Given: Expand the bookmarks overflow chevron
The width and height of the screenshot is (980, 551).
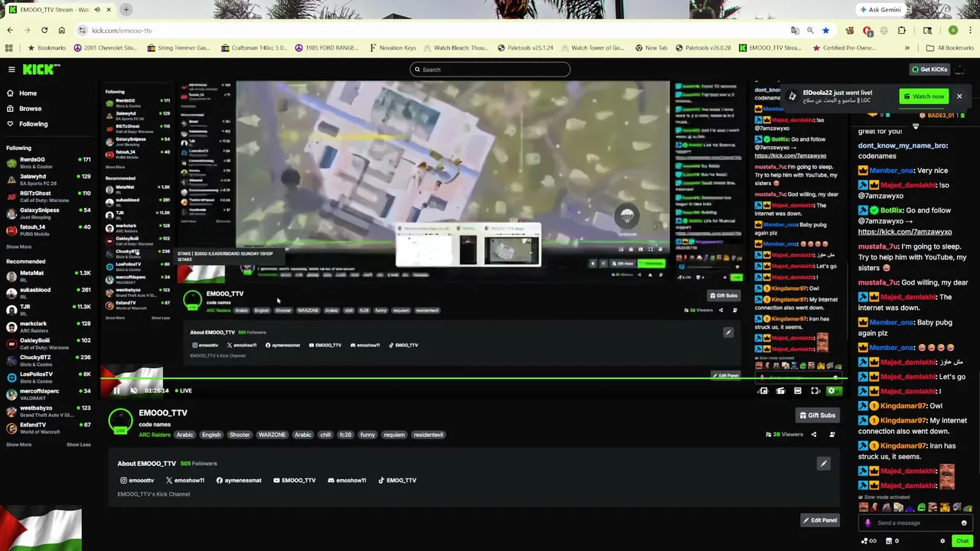Looking at the screenshot, I should point(907,47).
